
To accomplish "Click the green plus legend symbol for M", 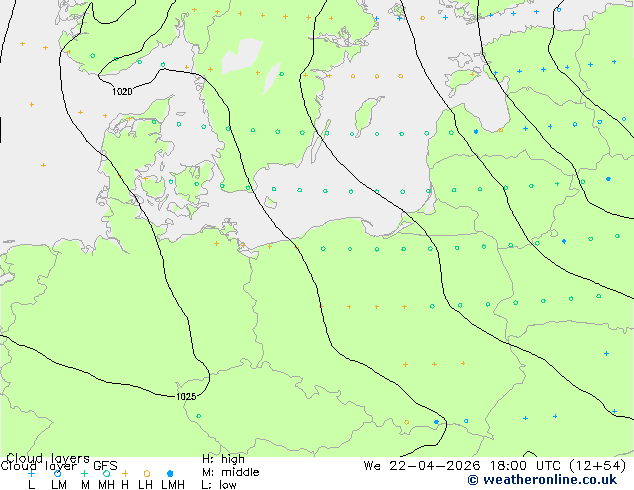I will (84, 473).
